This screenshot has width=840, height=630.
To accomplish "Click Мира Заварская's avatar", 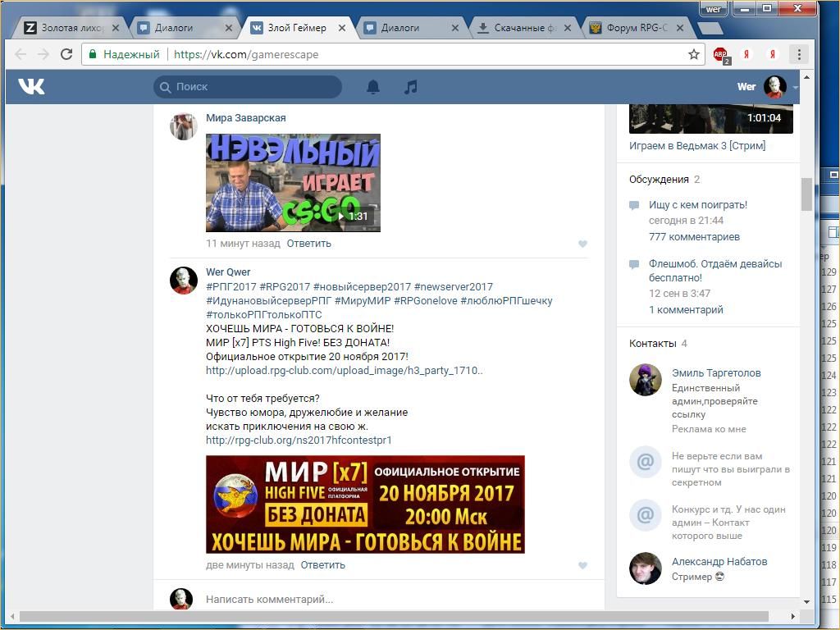I will click(x=183, y=126).
